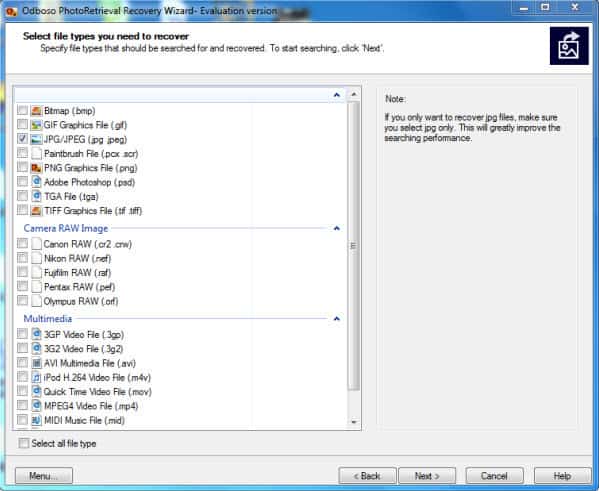Click the AVI Multimedia File icon
The height and width of the screenshot is (491, 599).
click(36, 363)
